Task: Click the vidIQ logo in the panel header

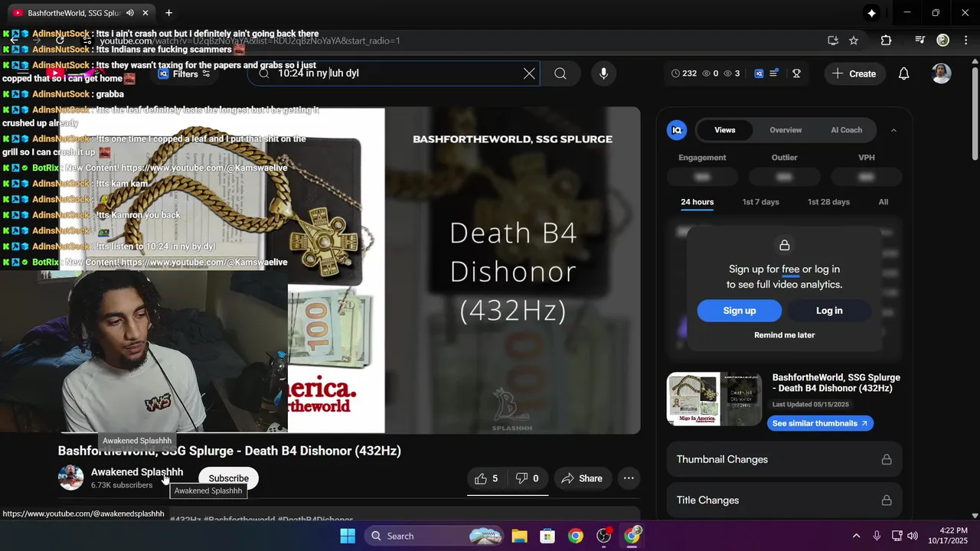Action: pos(677,130)
